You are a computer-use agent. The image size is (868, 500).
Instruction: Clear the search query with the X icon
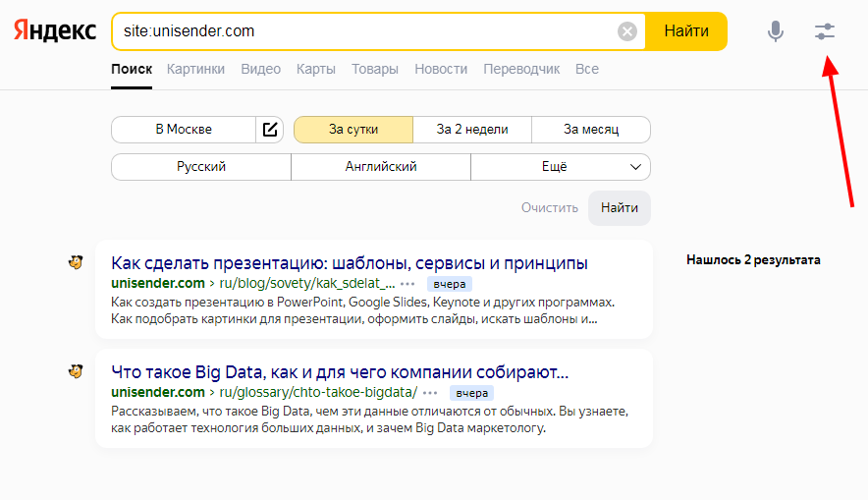coord(626,31)
